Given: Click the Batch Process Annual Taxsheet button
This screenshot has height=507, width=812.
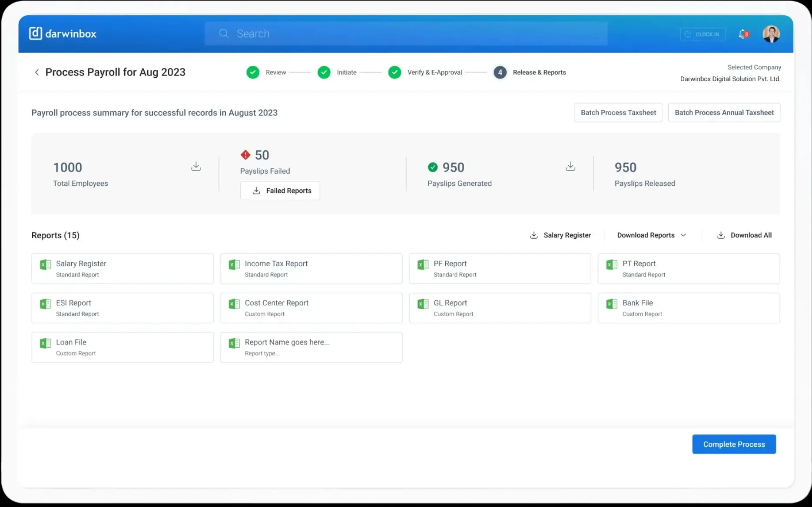Looking at the screenshot, I should pyautogui.click(x=724, y=112).
